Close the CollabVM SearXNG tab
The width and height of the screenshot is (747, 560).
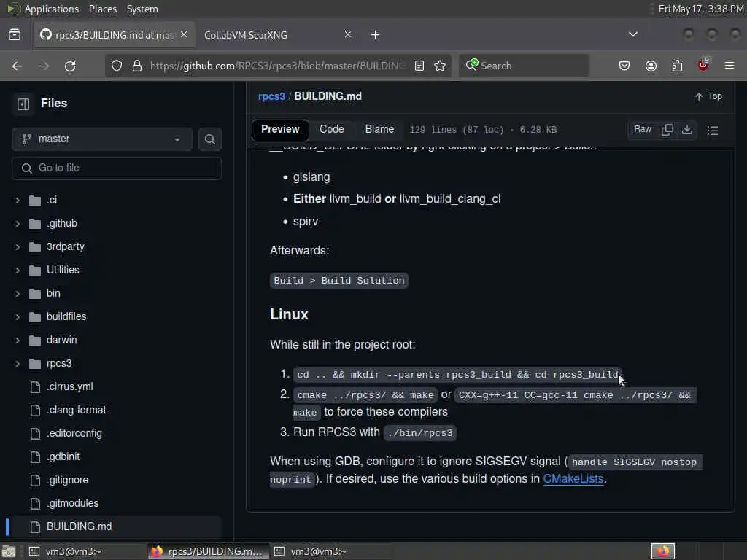point(348,34)
